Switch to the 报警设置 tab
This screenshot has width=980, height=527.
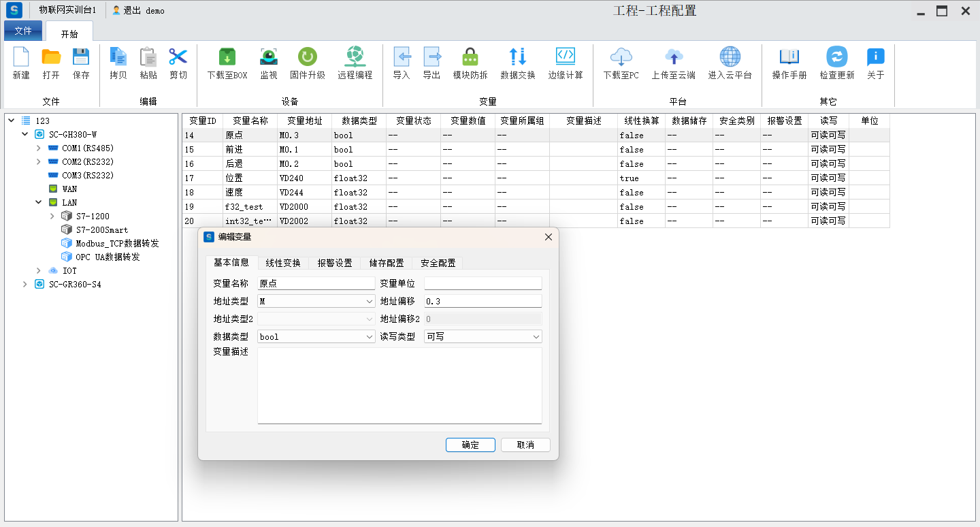pos(334,263)
